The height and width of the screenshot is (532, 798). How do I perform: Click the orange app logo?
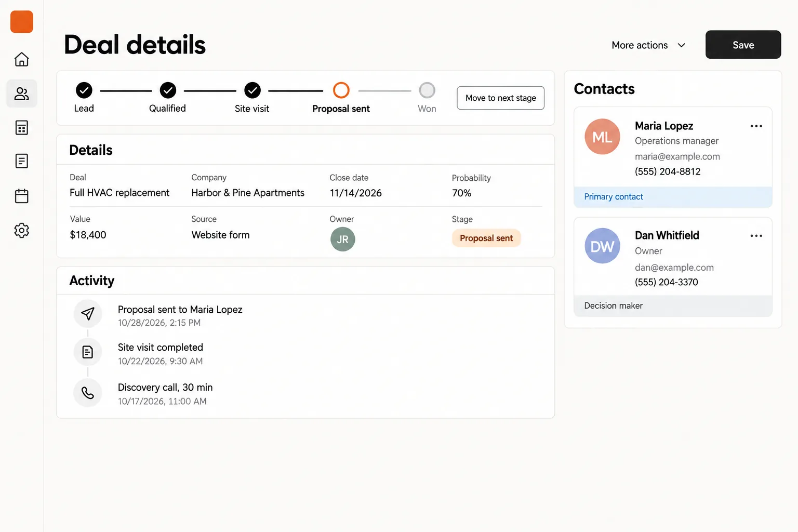22,22
